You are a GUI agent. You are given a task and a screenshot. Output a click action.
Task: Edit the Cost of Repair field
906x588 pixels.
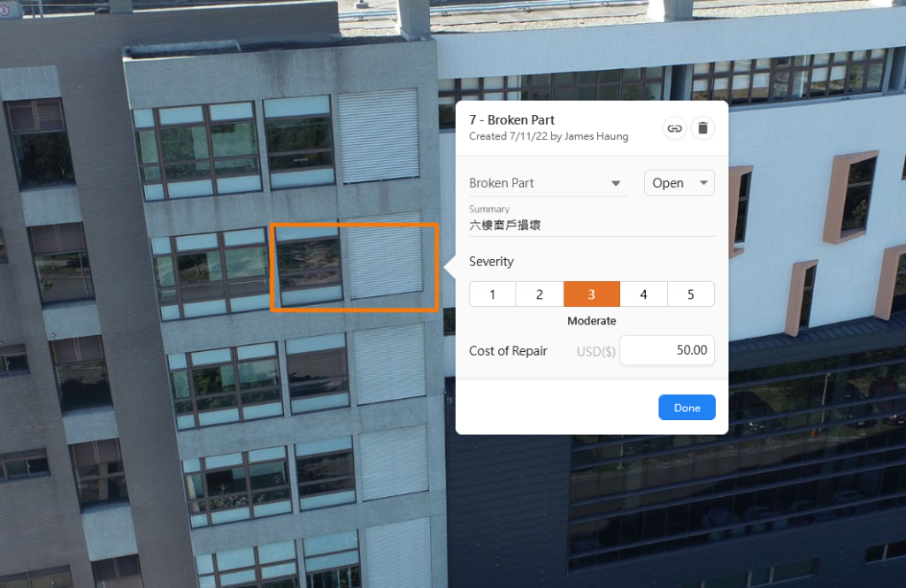pyautogui.click(x=667, y=351)
